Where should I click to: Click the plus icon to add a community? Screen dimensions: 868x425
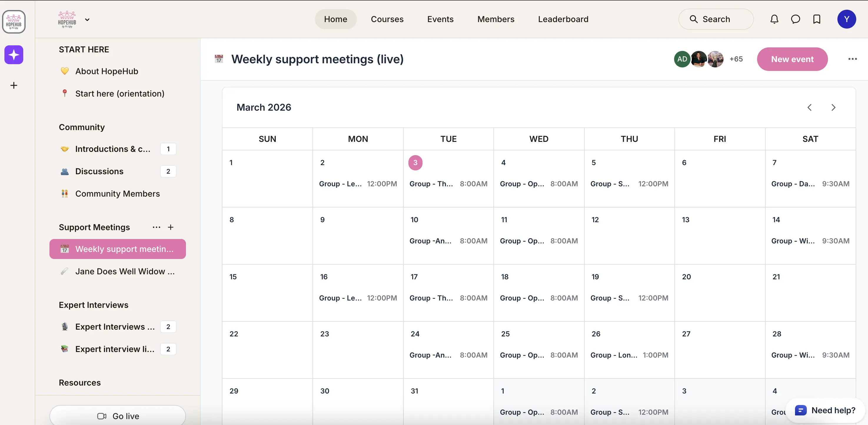pos(14,85)
